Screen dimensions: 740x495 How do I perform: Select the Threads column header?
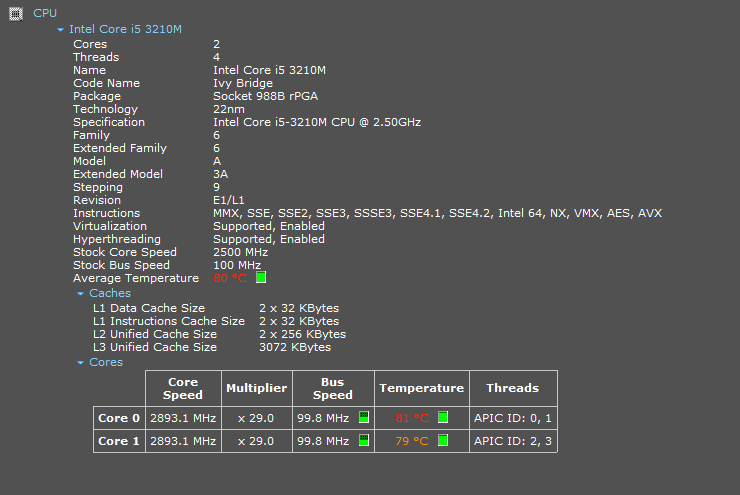tap(513, 388)
